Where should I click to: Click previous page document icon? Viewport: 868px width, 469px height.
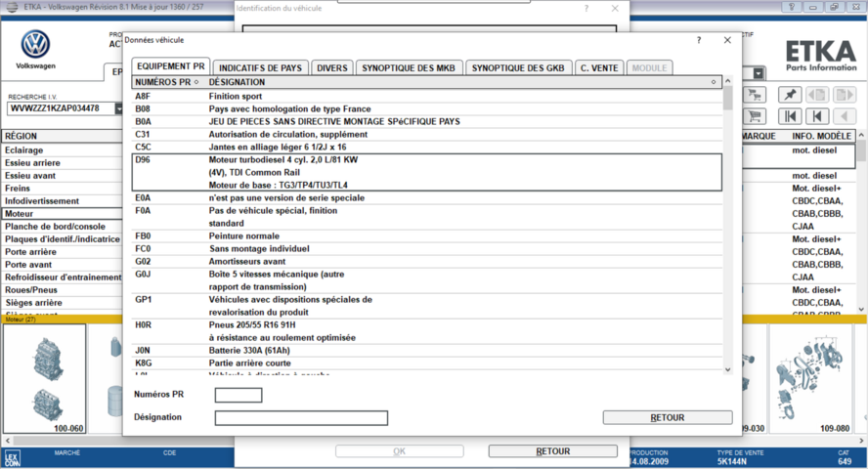click(x=817, y=95)
